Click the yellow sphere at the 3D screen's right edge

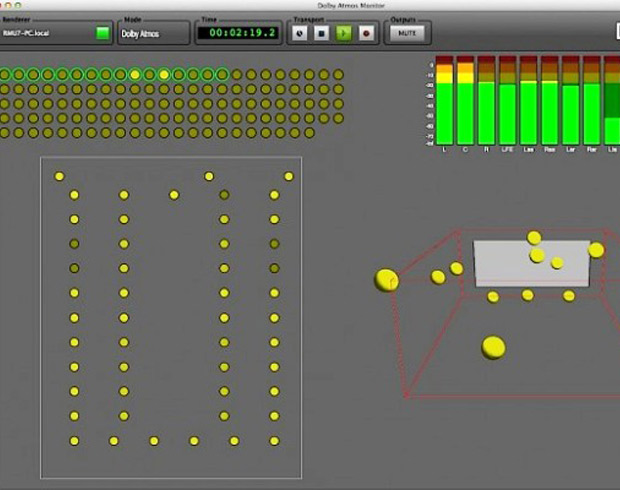coord(596,250)
